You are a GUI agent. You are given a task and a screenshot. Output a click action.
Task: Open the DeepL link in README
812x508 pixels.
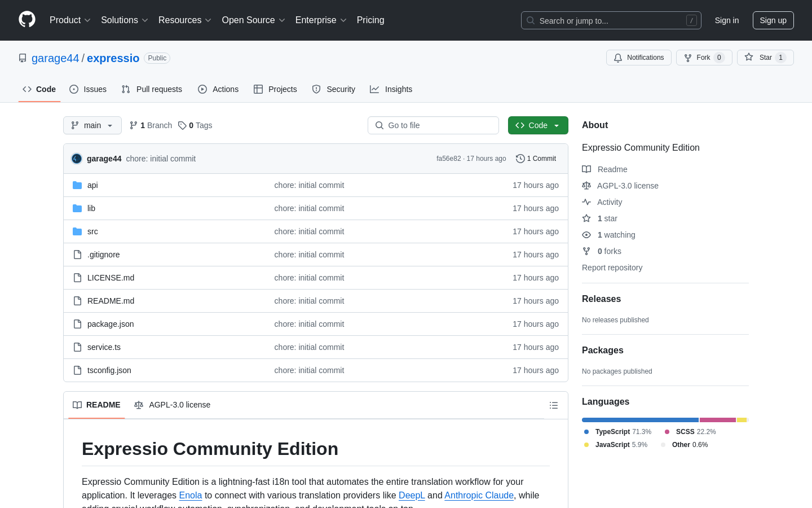tap(412, 495)
